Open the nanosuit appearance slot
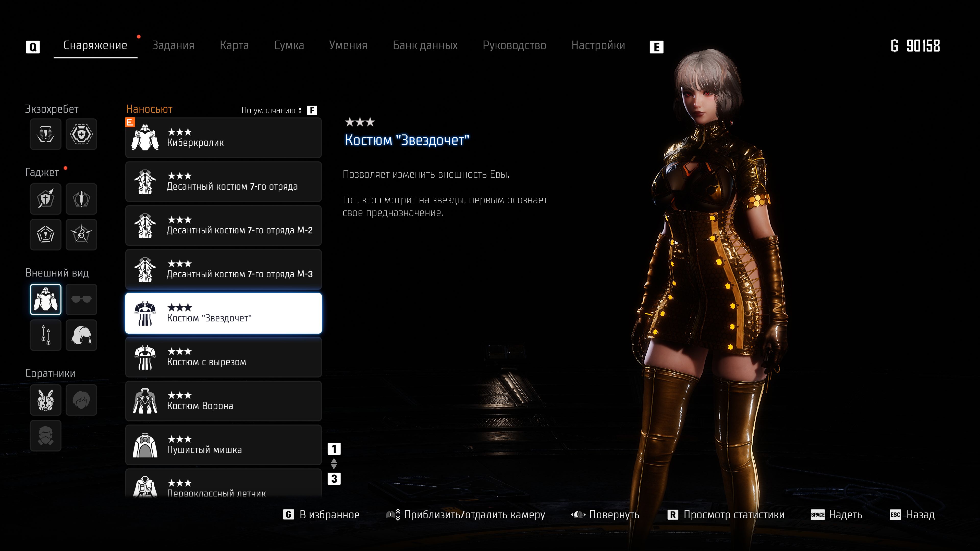This screenshot has height=551, width=980. click(46, 299)
